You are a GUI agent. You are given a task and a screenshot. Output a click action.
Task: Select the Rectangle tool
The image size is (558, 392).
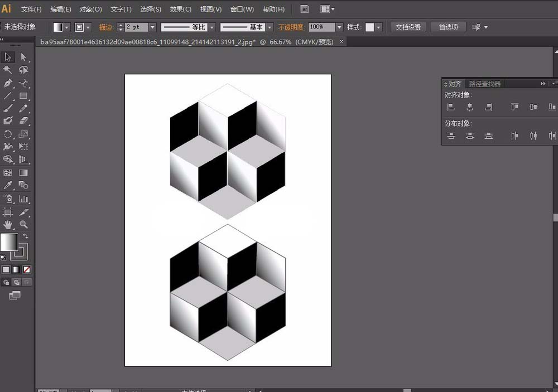click(x=23, y=96)
